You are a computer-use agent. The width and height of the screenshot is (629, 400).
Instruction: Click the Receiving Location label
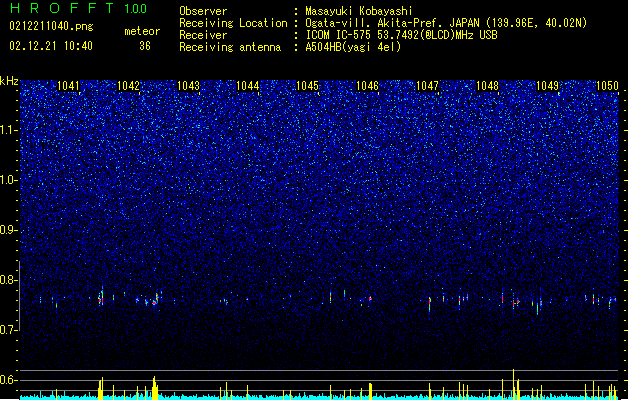233,23
